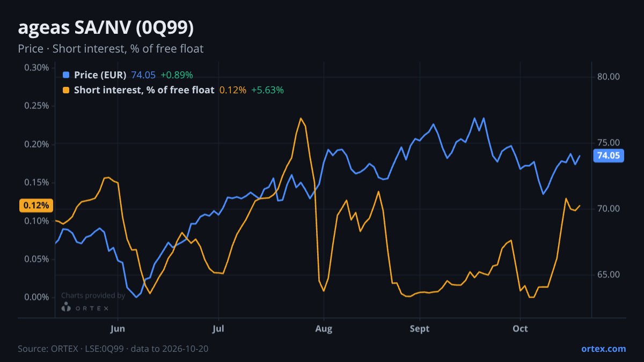Click the 65.00 right axis label
644x362 pixels.
tap(608, 275)
